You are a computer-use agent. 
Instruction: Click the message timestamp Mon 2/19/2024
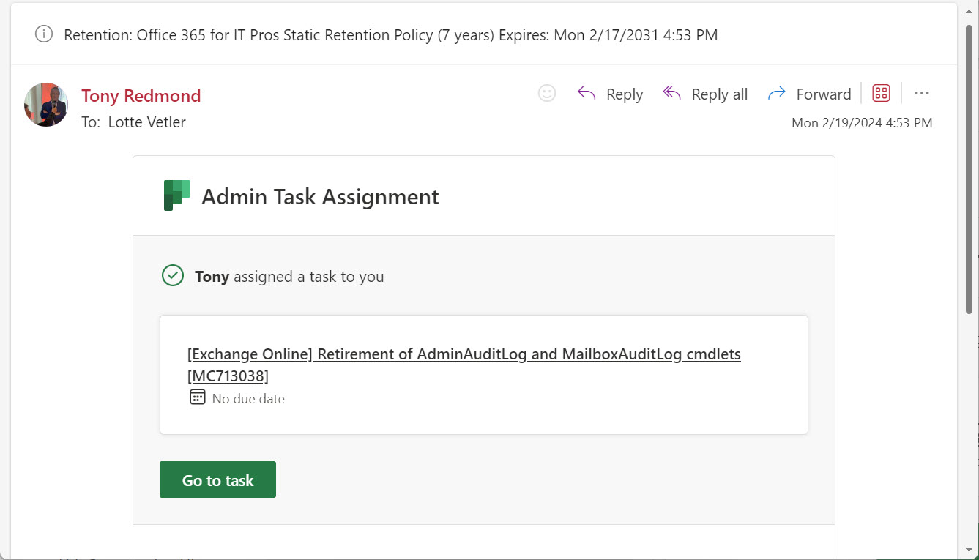pos(862,123)
